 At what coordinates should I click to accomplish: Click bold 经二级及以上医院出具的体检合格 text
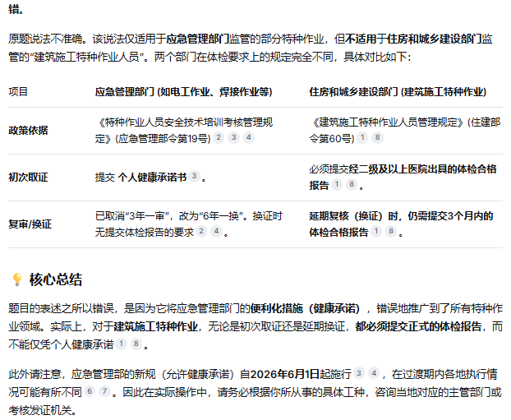coord(422,169)
